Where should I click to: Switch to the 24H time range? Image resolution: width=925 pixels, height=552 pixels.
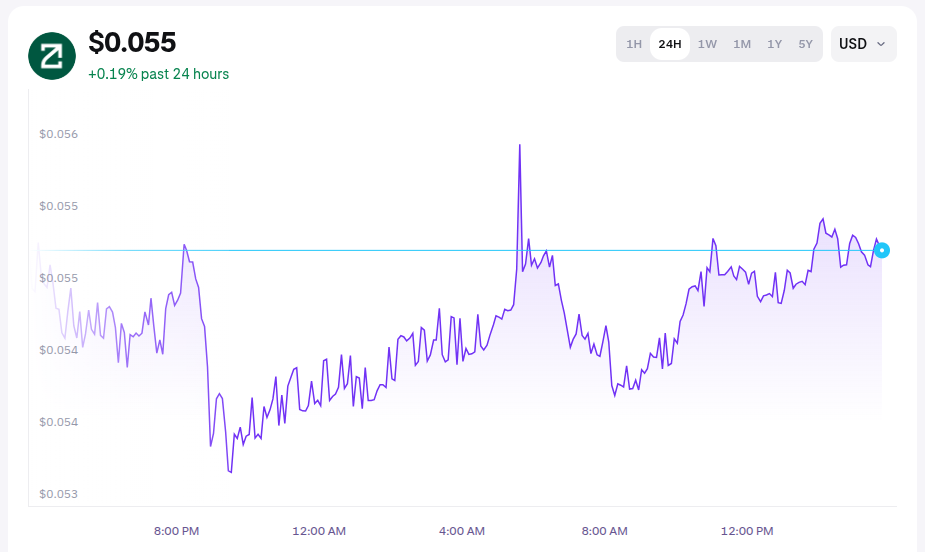point(670,44)
